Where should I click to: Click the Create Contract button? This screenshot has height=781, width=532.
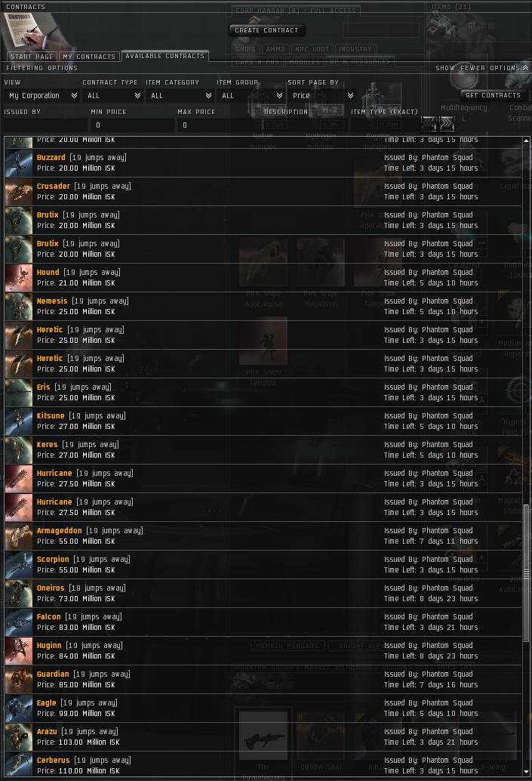coord(266,30)
